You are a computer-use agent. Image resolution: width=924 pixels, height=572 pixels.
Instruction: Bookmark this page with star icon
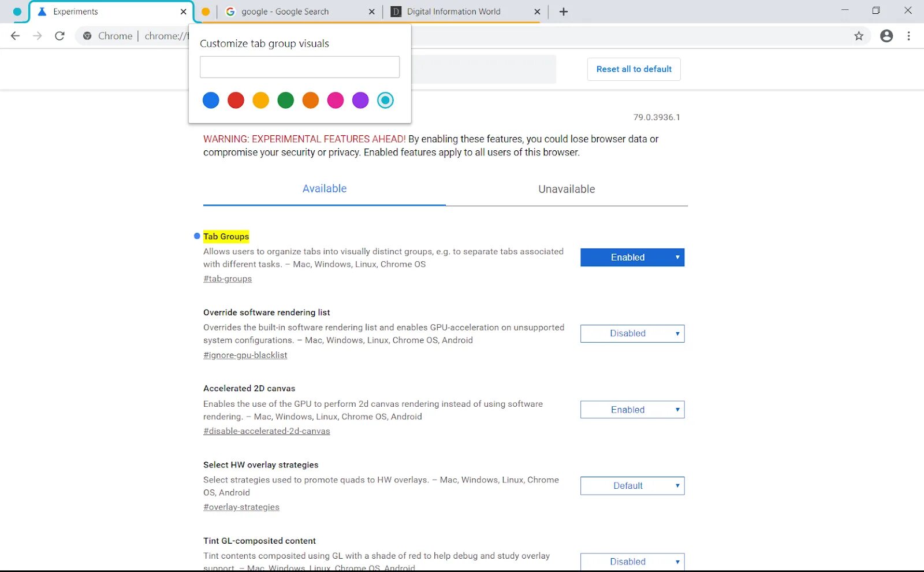click(x=859, y=36)
